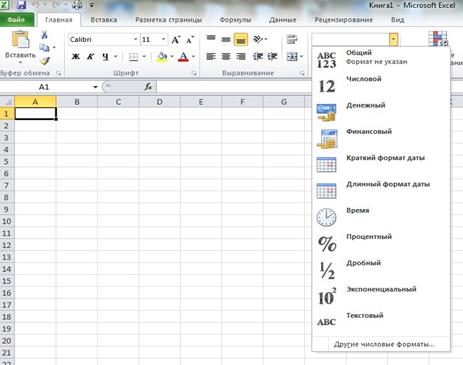The width and height of the screenshot is (463, 365).
Task: Click the Paste (Вставить) clipboard icon
Action: (20, 39)
